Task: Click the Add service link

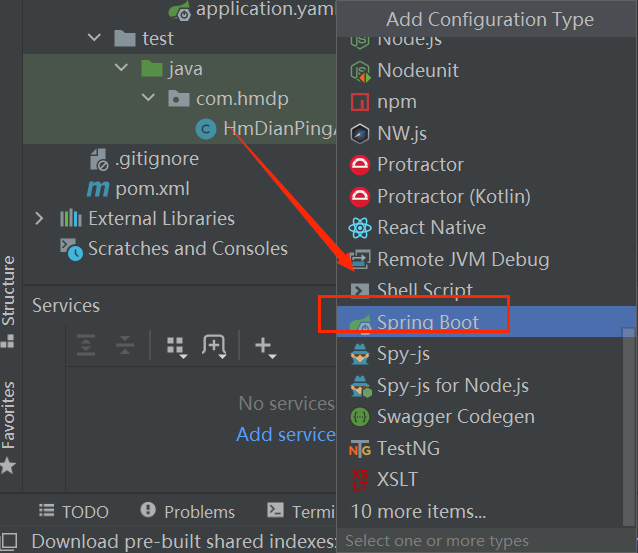Action: click(286, 434)
